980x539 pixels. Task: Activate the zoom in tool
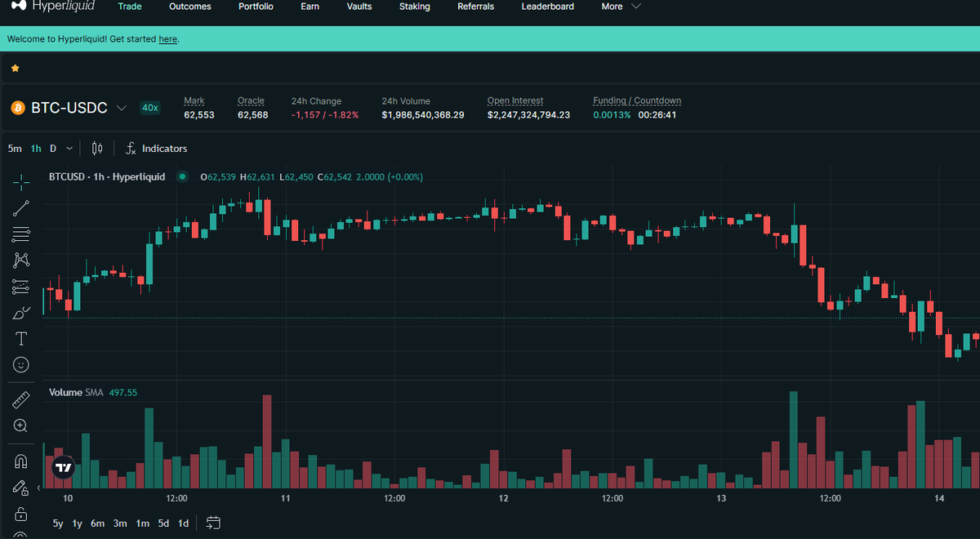21,425
